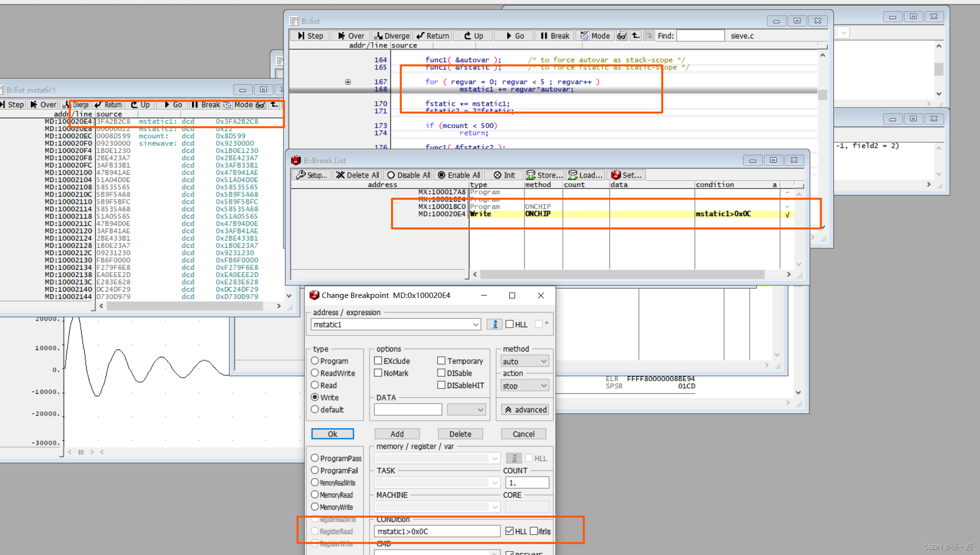Select the ProgramPass radio button
980x555 pixels.
pyautogui.click(x=315, y=458)
